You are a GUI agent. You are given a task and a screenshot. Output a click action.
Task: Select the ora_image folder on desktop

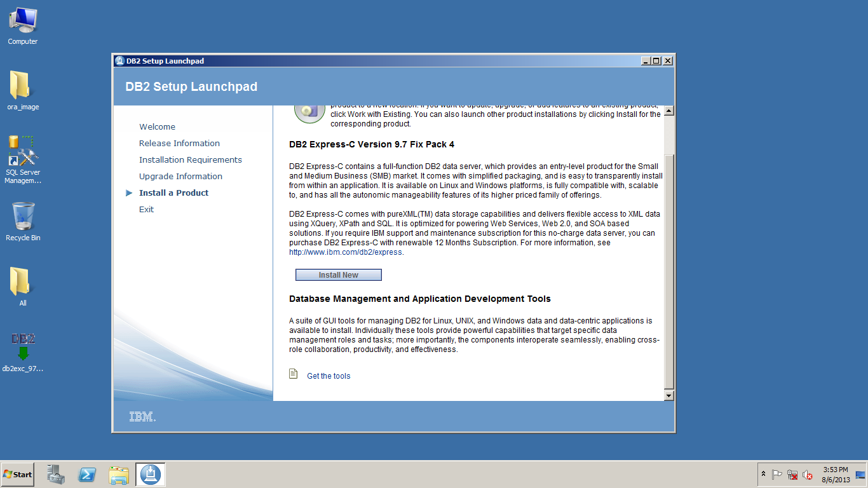click(x=23, y=91)
